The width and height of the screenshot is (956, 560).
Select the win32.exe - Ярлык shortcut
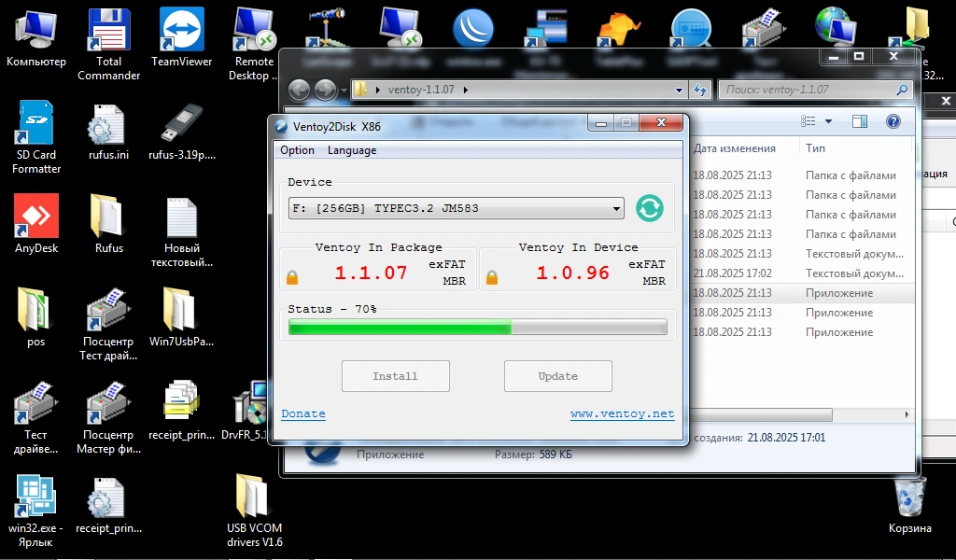point(36,511)
